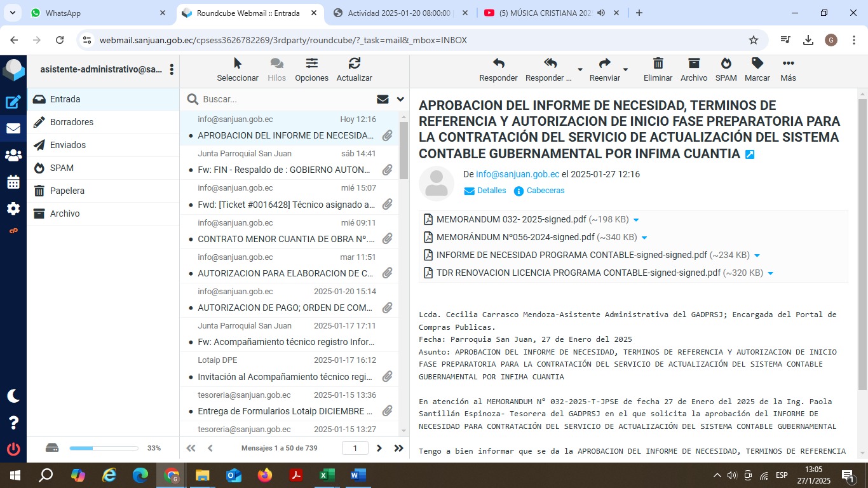This screenshot has height=488, width=868.
Task: Click the message pane vertical scrollbar
Action: coord(862,254)
